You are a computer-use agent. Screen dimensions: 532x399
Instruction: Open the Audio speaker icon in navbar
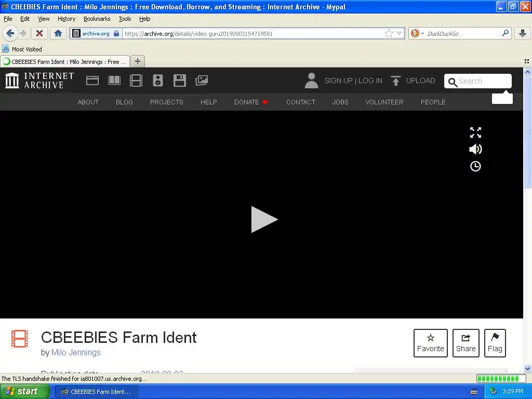click(x=158, y=81)
